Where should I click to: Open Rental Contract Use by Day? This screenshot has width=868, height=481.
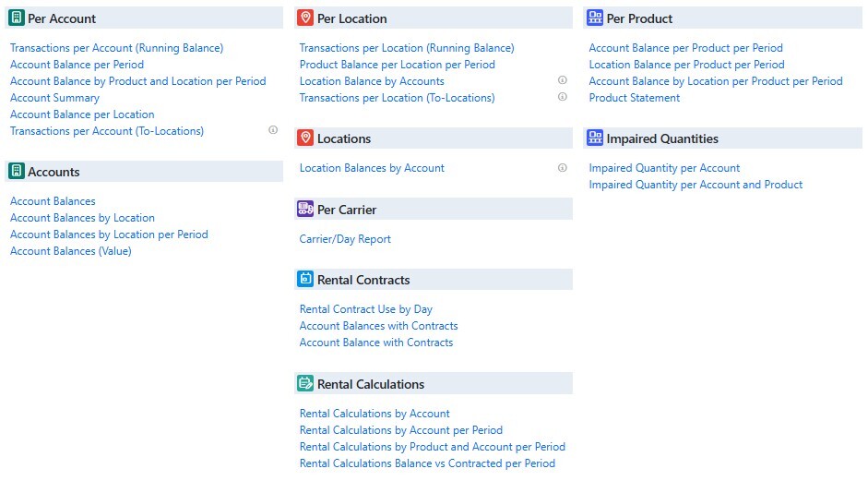pyautogui.click(x=365, y=309)
